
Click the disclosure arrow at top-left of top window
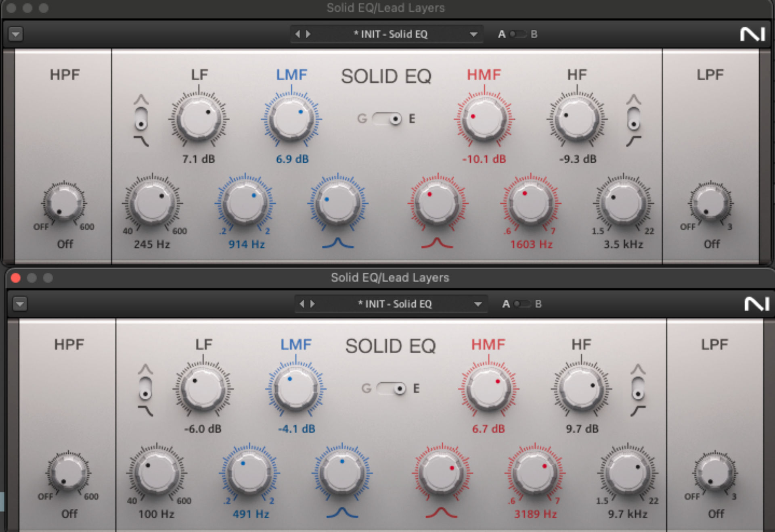coord(15,34)
